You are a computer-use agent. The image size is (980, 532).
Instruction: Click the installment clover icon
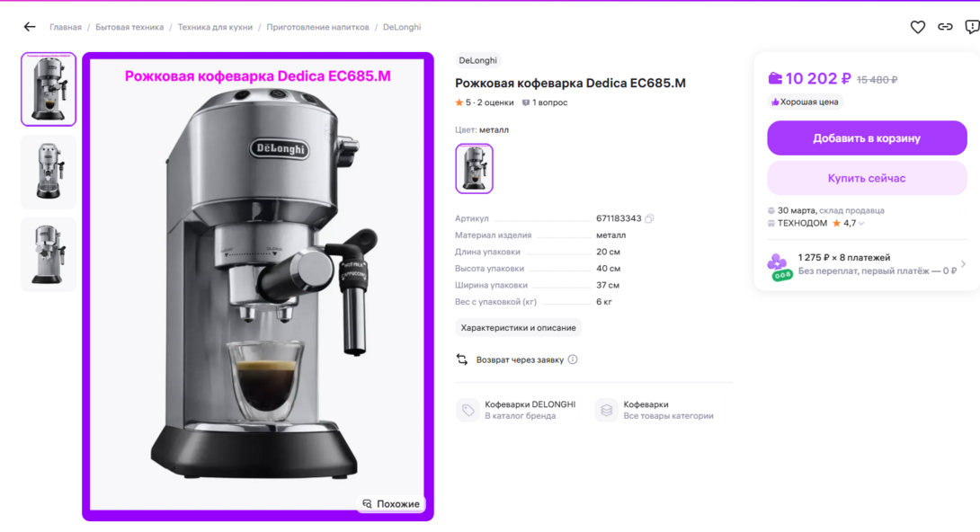778,267
